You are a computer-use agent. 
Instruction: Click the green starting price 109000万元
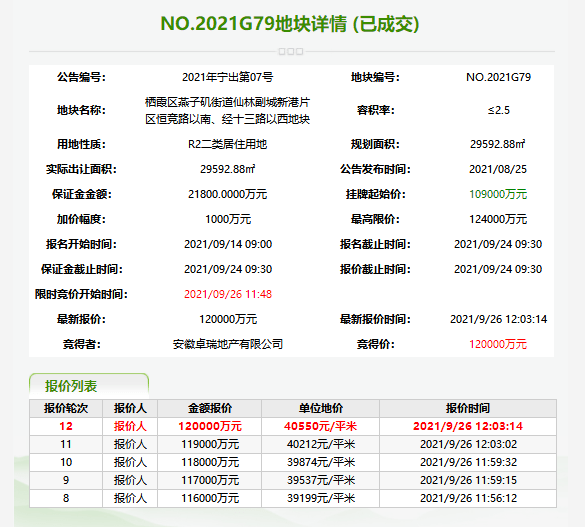tap(498, 194)
